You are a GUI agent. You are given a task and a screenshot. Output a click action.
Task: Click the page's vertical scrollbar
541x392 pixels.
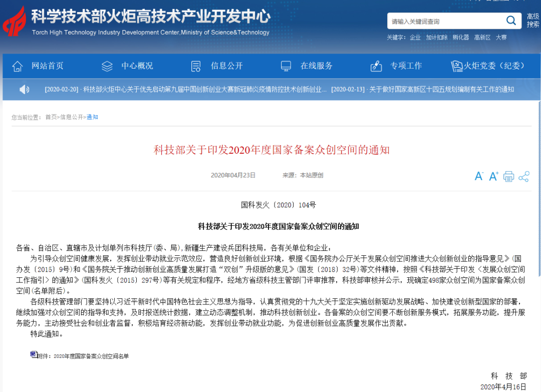tap(539, 189)
